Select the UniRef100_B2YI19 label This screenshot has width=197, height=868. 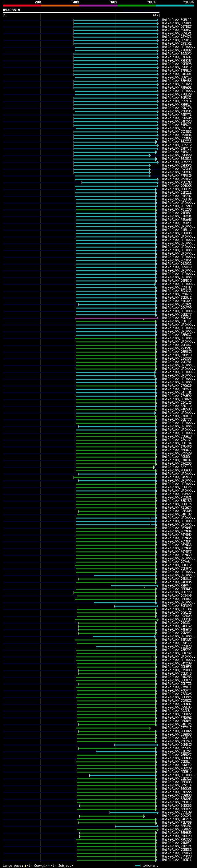(177, 467)
